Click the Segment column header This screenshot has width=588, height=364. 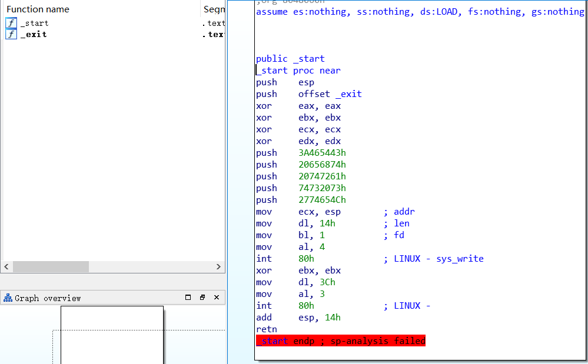click(x=214, y=9)
